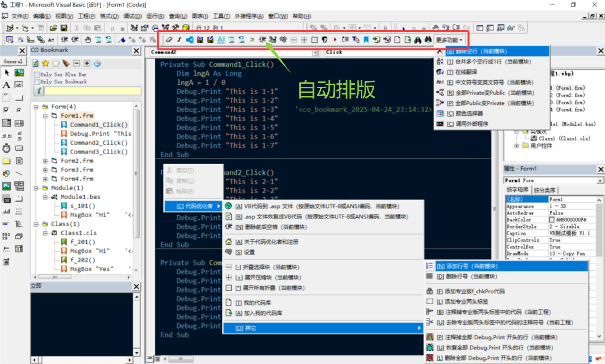
Task: Click the blue AI toolbar icon
Action: pos(221,40)
